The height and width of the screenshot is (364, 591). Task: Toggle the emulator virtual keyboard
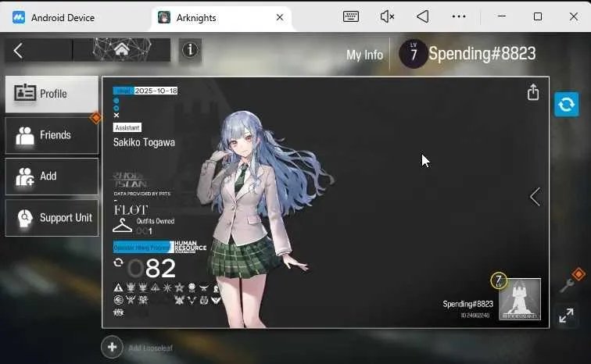coord(351,16)
